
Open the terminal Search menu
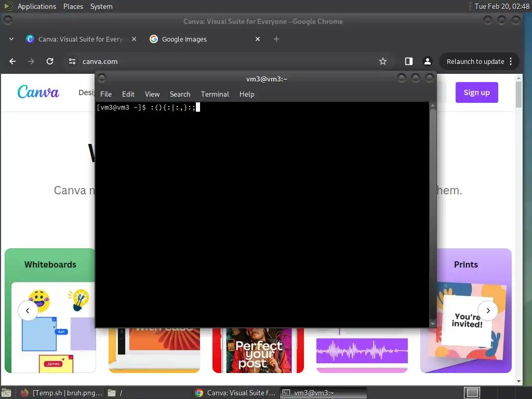pos(180,95)
